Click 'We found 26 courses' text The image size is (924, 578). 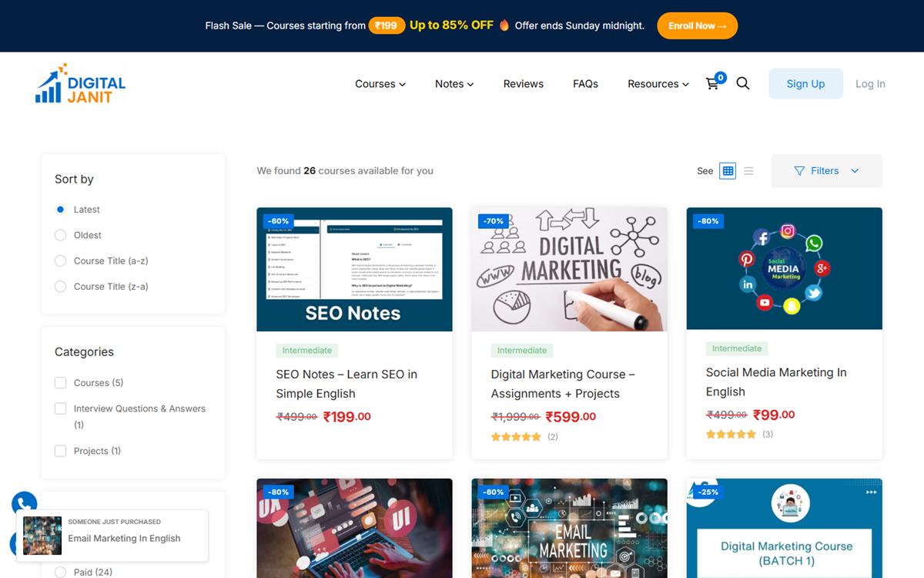click(345, 171)
